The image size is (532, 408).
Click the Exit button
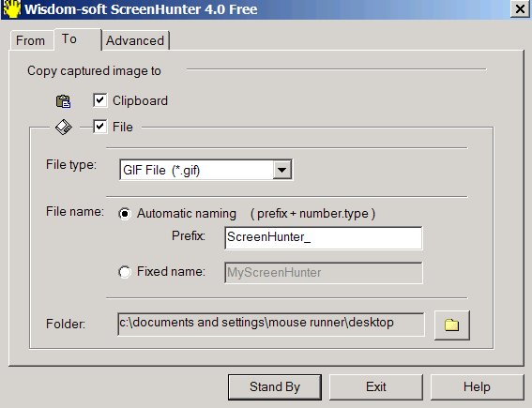pyautogui.click(x=376, y=387)
